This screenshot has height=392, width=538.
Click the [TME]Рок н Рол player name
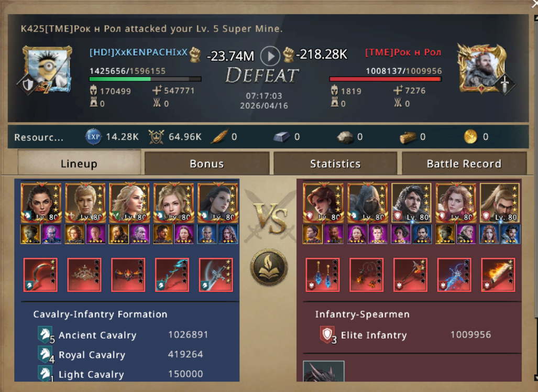coord(403,52)
